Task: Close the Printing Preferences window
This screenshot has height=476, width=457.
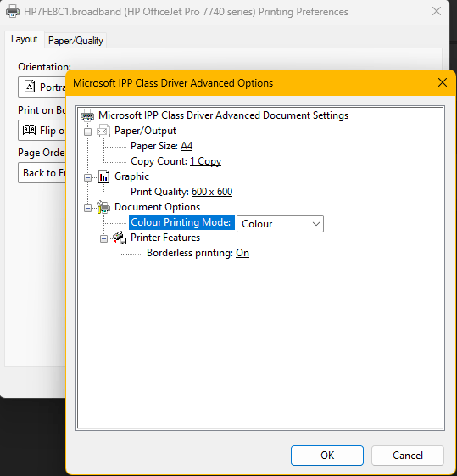Action: click(437, 12)
